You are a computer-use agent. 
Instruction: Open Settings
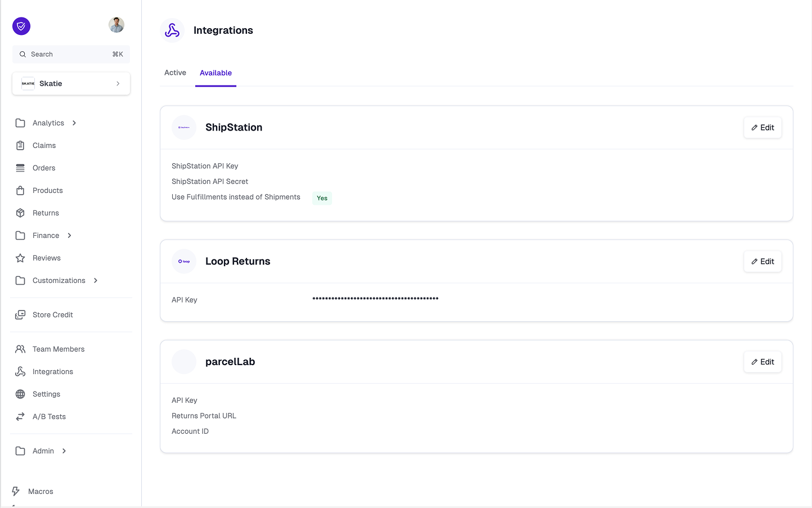click(46, 394)
